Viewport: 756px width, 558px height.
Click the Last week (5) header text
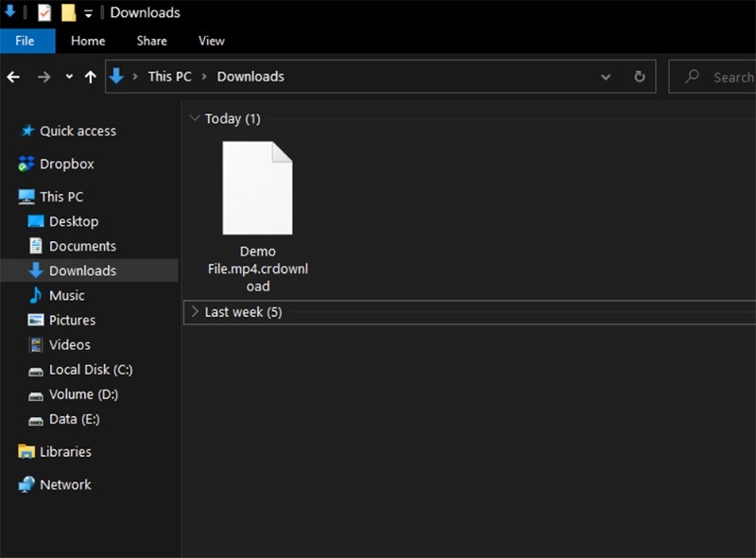click(243, 312)
